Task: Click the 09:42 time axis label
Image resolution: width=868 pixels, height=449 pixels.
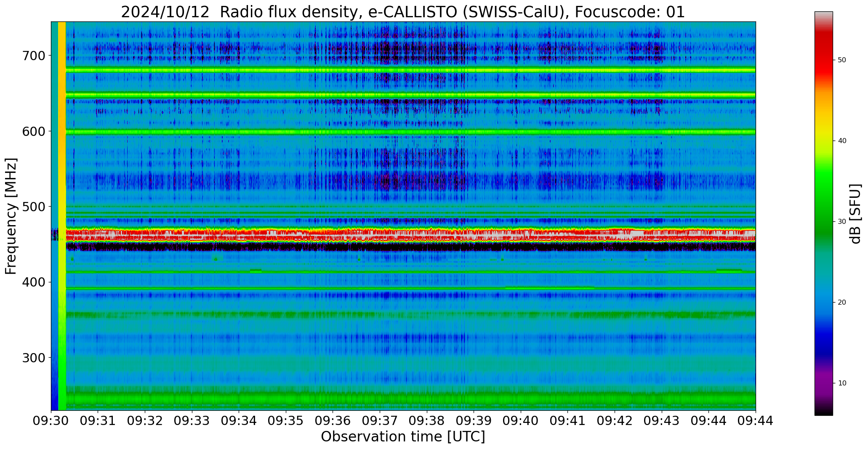Action: click(615, 421)
